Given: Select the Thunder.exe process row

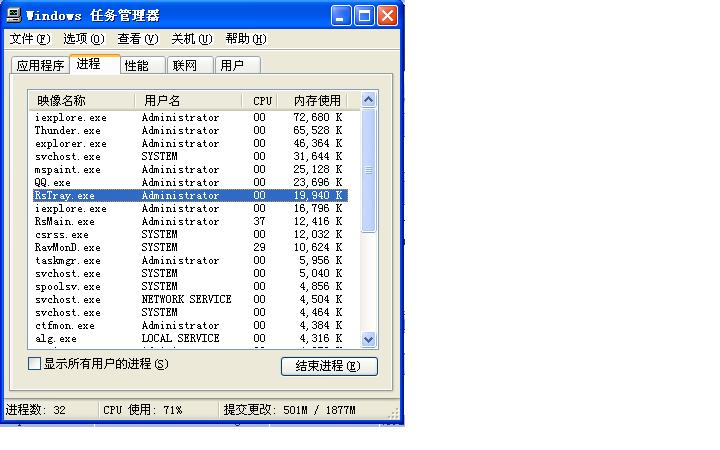Looking at the screenshot, I should (190, 130).
